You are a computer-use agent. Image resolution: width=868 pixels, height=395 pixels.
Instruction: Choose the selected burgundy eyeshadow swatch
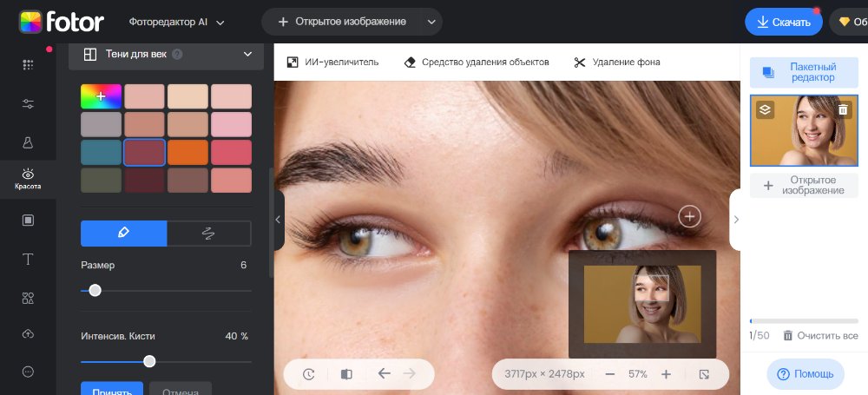click(144, 152)
